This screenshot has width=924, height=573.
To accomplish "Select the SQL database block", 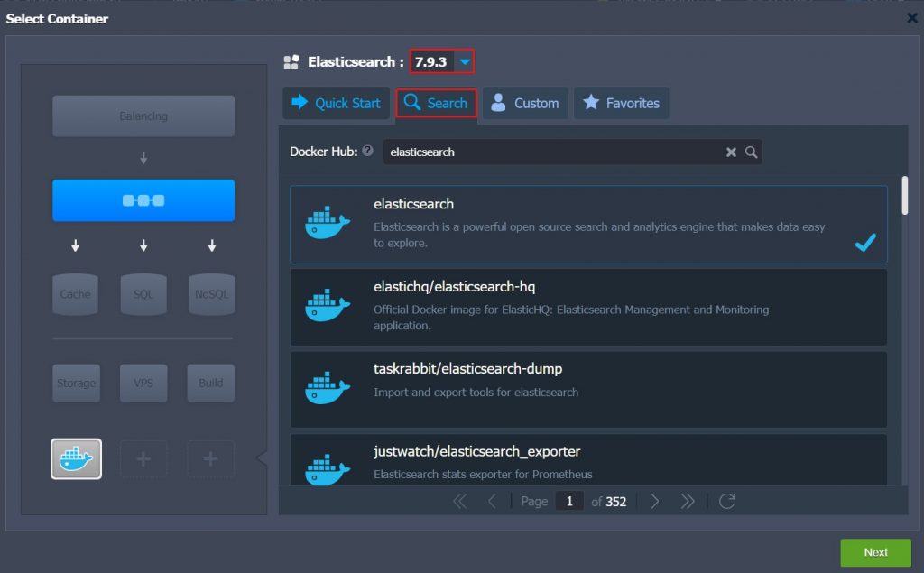I will point(143,294).
